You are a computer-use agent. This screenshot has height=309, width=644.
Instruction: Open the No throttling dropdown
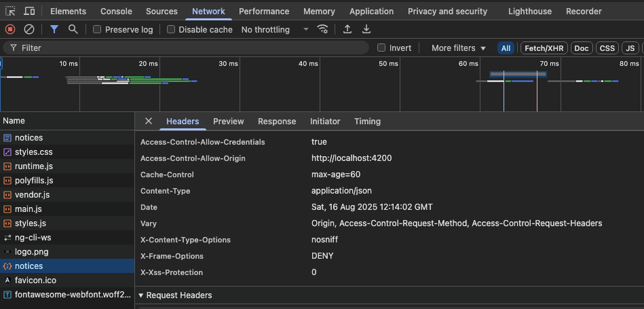click(275, 30)
